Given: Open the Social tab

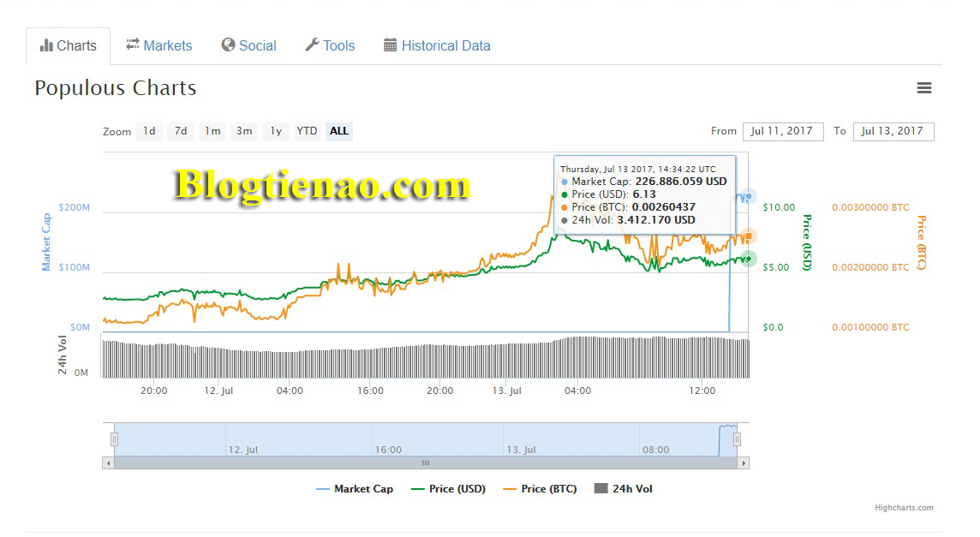Looking at the screenshot, I should (248, 45).
